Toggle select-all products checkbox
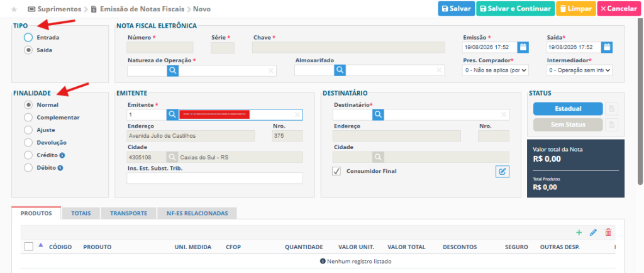The height and width of the screenshot is (273, 644). pos(29,247)
